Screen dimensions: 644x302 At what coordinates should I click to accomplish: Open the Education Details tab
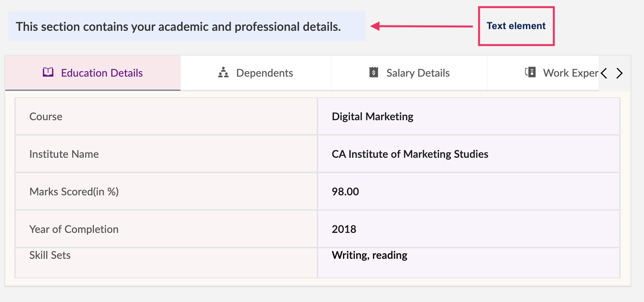(x=101, y=73)
